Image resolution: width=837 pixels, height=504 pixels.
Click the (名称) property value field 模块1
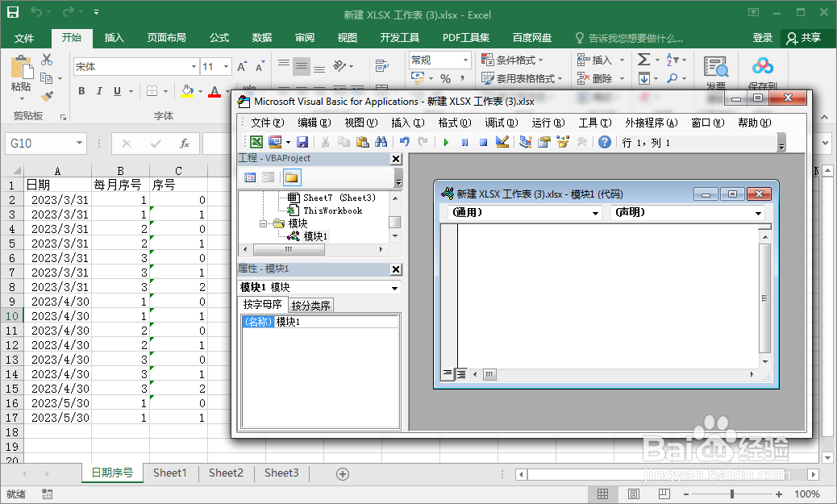click(x=336, y=322)
